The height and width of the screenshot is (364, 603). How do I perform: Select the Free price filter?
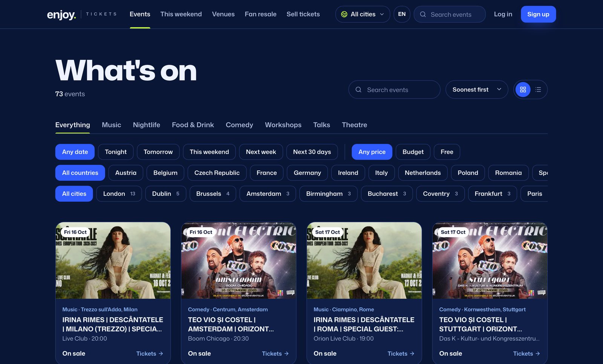(447, 152)
